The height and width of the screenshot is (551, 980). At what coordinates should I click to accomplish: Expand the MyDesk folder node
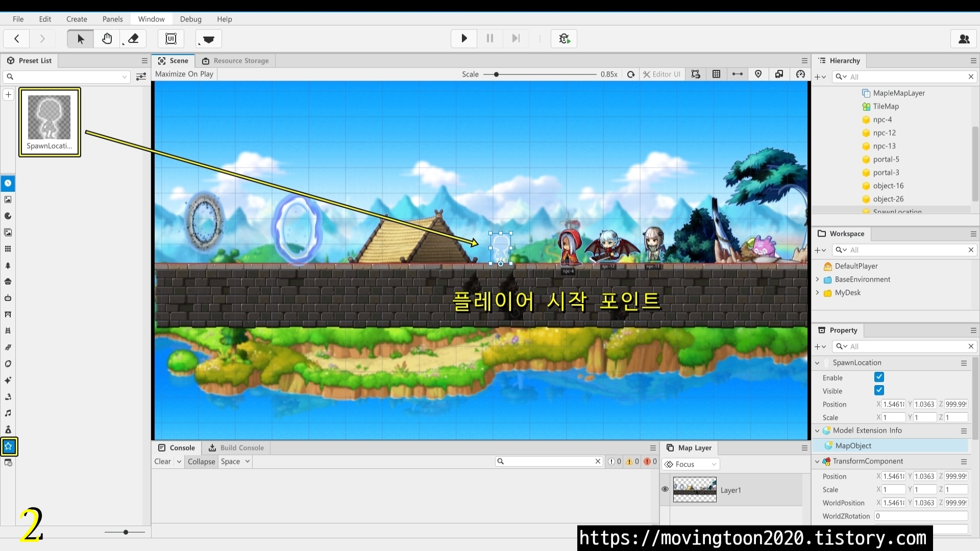(818, 292)
